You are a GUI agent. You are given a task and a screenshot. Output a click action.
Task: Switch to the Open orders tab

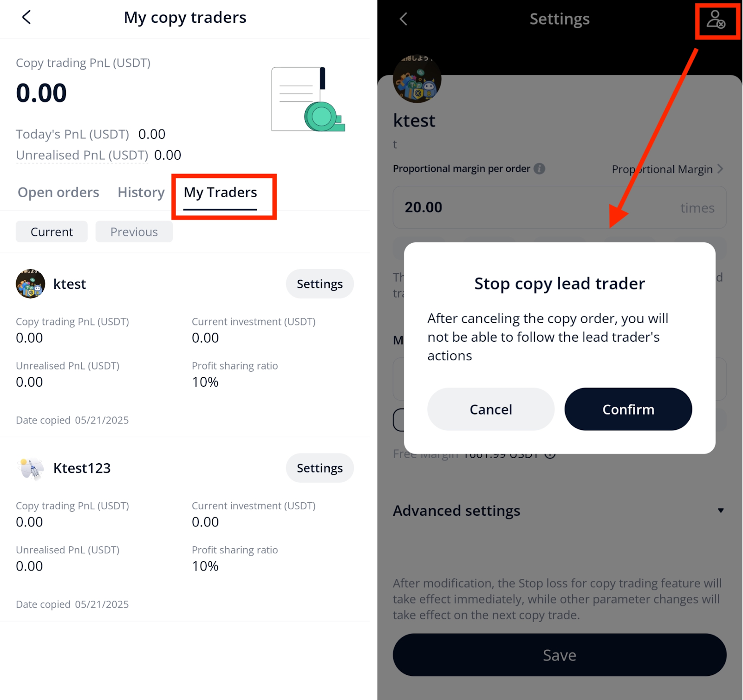(x=59, y=192)
